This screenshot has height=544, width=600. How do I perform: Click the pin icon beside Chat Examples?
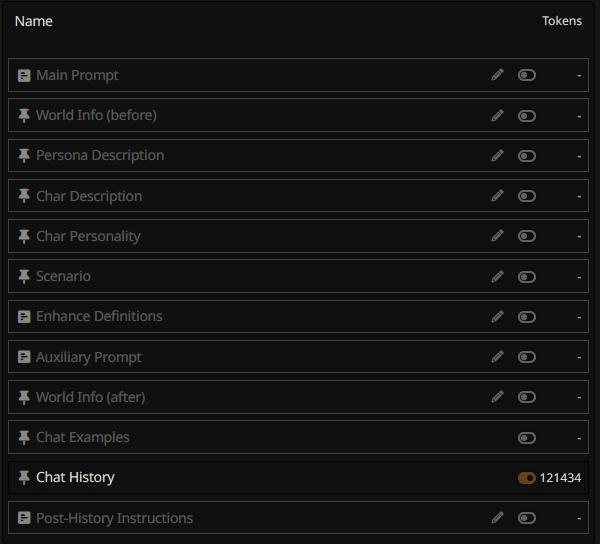coord(24,437)
